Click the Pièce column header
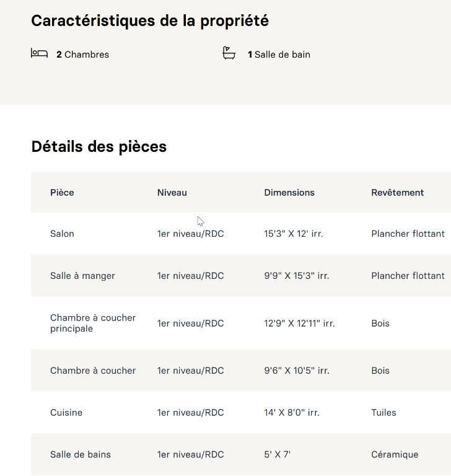The width and height of the screenshot is (451, 476). pos(62,193)
